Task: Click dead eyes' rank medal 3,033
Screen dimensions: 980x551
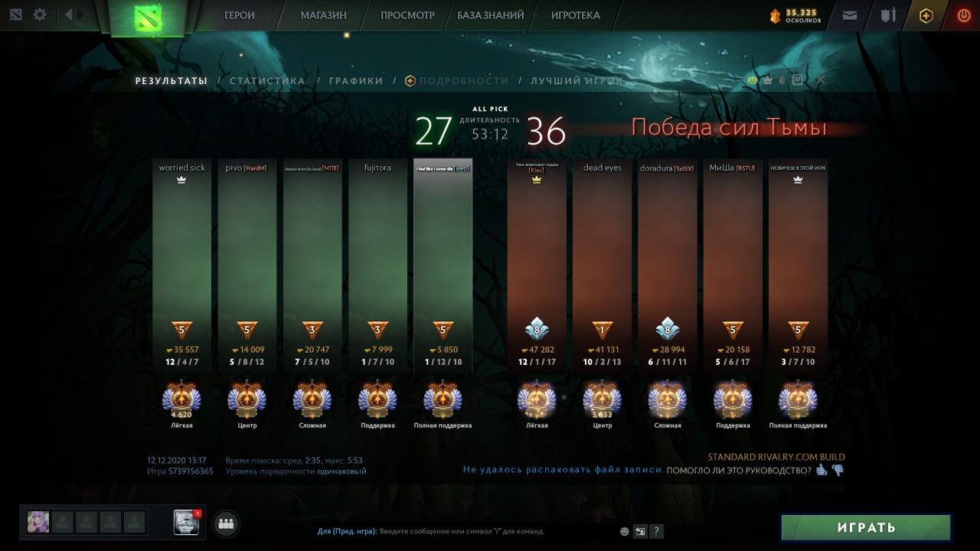Action: tap(602, 400)
